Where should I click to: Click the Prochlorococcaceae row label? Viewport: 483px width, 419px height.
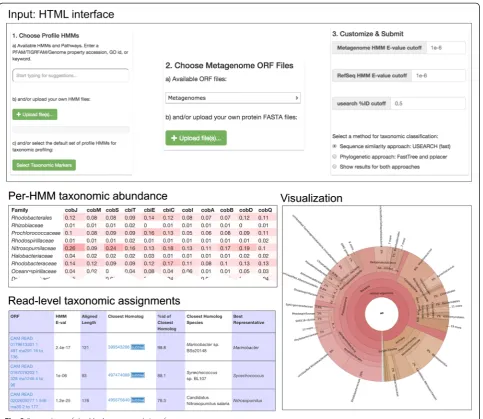point(36,233)
